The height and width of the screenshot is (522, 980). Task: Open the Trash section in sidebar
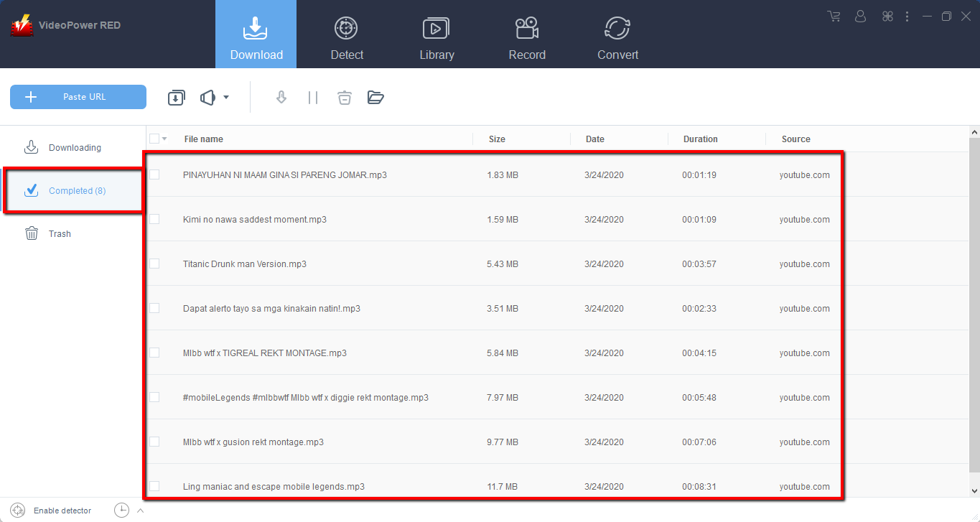click(x=60, y=233)
